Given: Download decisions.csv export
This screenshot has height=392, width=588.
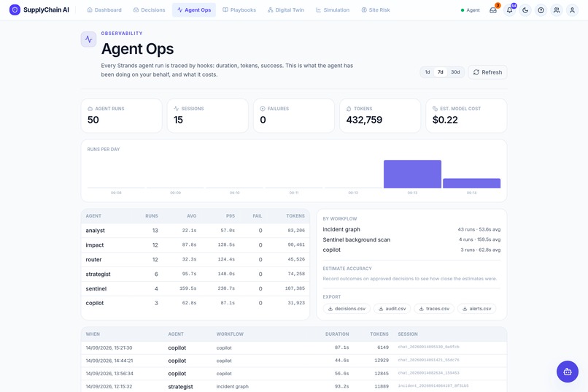Looking at the screenshot, I should tap(347, 309).
